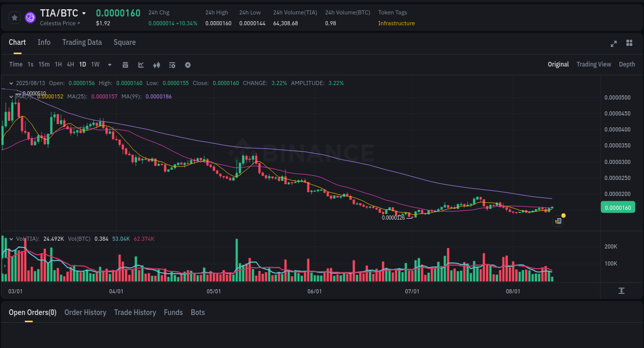Image resolution: width=644 pixels, height=348 pixels.
Task: Switch to Trading View mode
Action: point(594,64)
